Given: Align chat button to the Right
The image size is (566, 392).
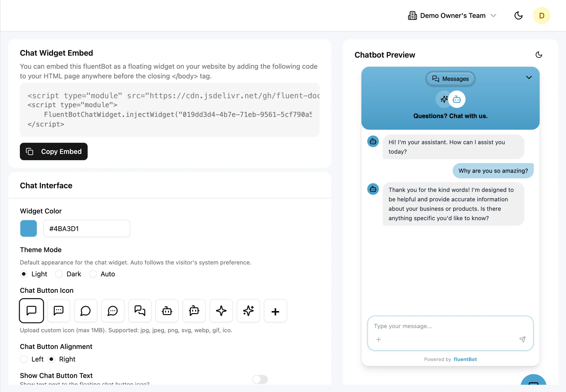Looking at the screenshot, I should pyautogui.click(x=51, y=359).
